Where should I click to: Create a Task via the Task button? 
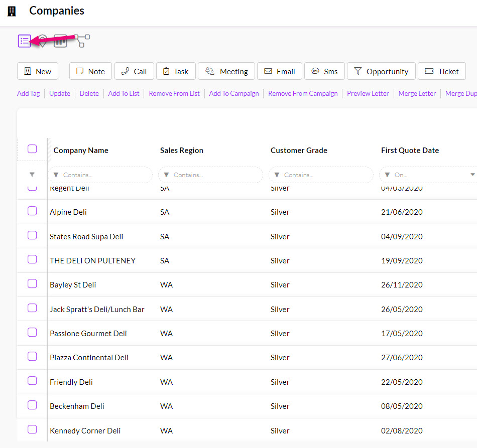(x=176, y=71)
